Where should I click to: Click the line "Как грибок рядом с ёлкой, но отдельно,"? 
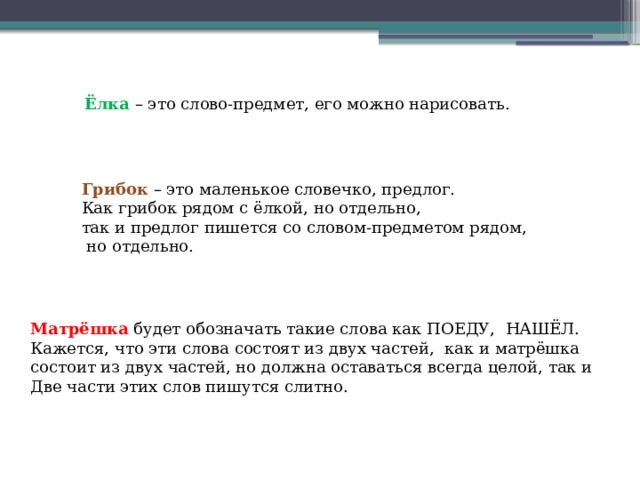coord(251,208)
